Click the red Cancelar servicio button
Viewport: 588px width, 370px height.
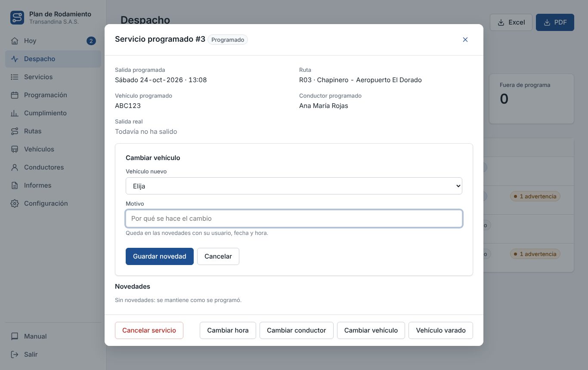click(x=149, y=330)
